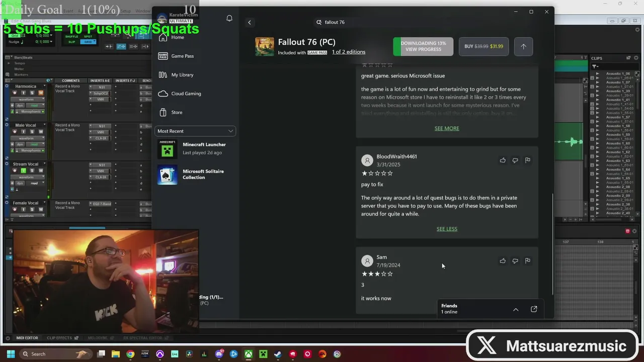Report BloodWraith4461's review with flag icon
Viewport: 644px width, 362px height.
tap(527, 160)
